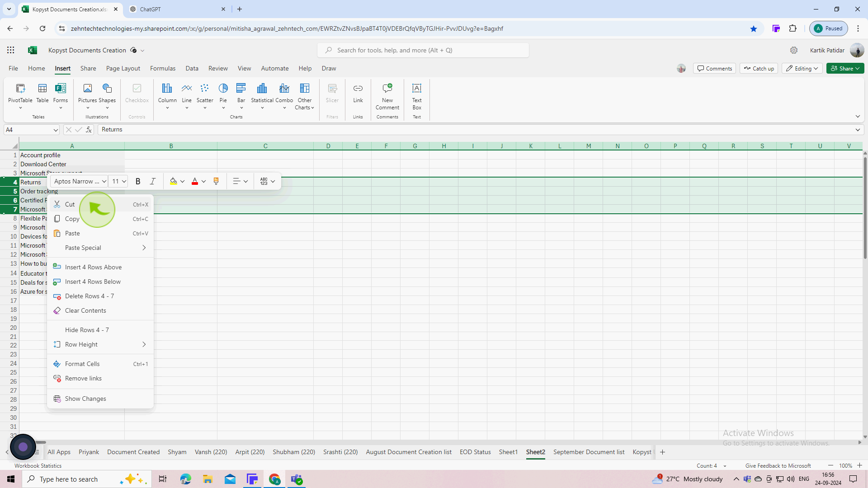
Task: Switch to EOD Status sheet
Action: (475, 452)
